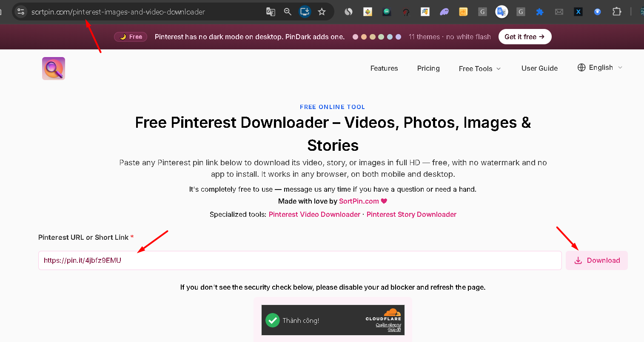Open the User Guide page
The image size is (644, 342).
pyautogui.click(x=539, y=68)
